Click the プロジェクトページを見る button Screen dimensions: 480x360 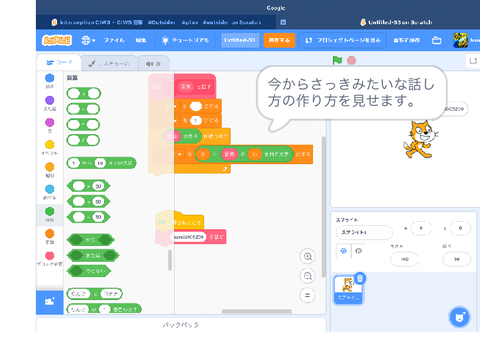[343, 40]
